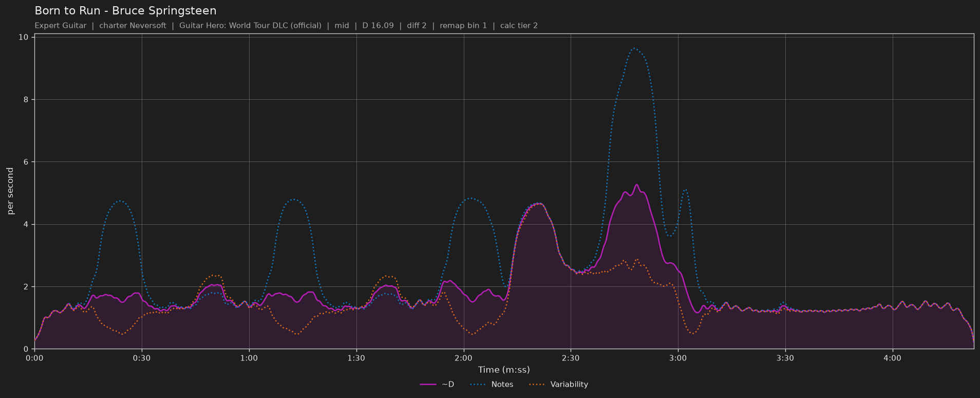Click the 'Variability' legend entry
980x398 pixels.
[558, 385]
